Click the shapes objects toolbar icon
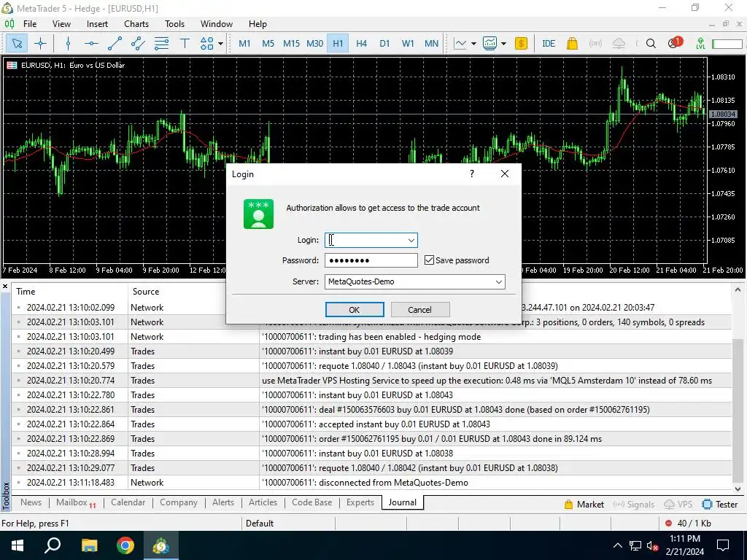Image resolution: width=747 pixels, height=560 pixels. point(206,44)
